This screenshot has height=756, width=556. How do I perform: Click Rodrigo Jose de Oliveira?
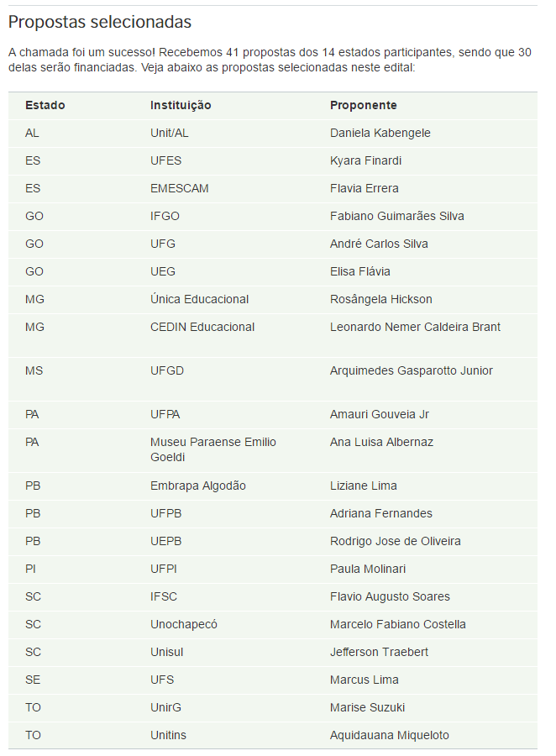tap(395, 542)
